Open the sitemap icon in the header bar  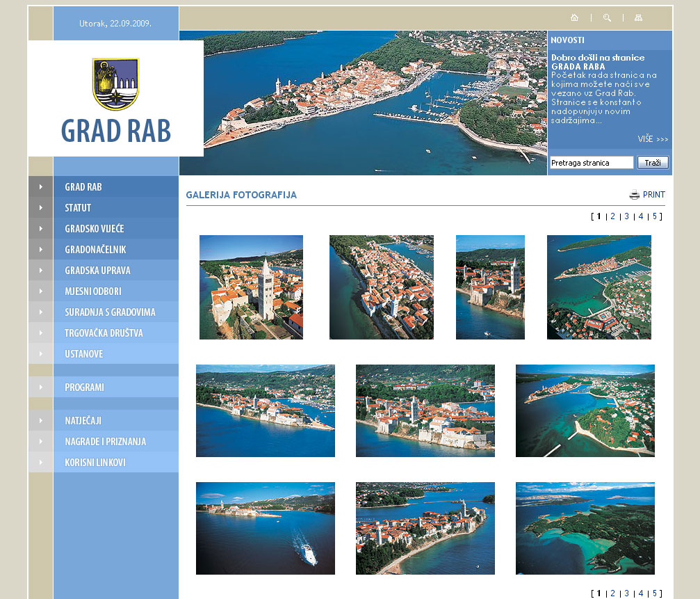(639, 18)
